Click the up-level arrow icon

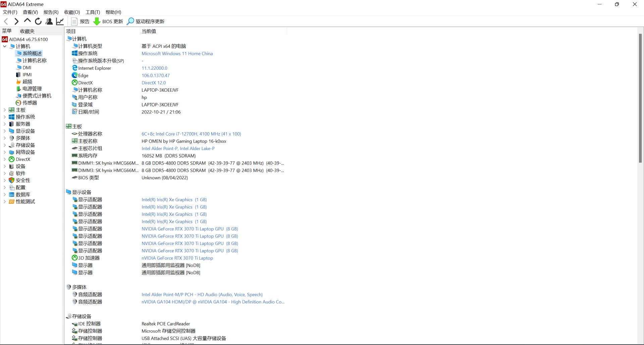click(27, 21)
